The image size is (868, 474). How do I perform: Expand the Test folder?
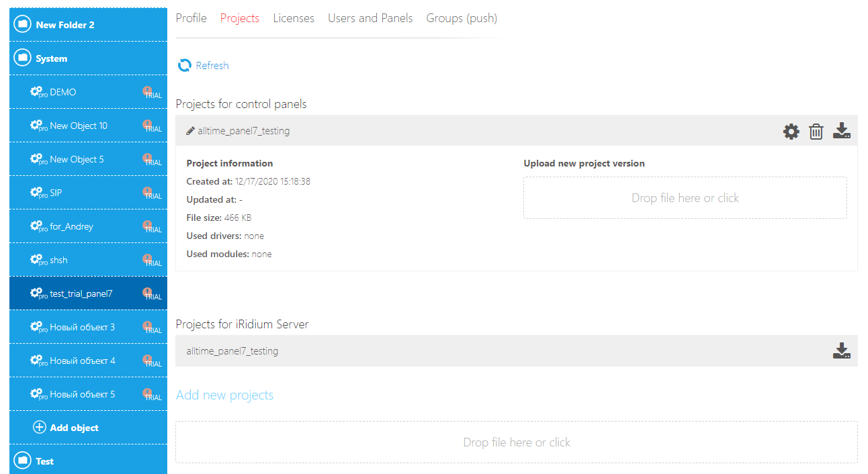coord(23,461)
